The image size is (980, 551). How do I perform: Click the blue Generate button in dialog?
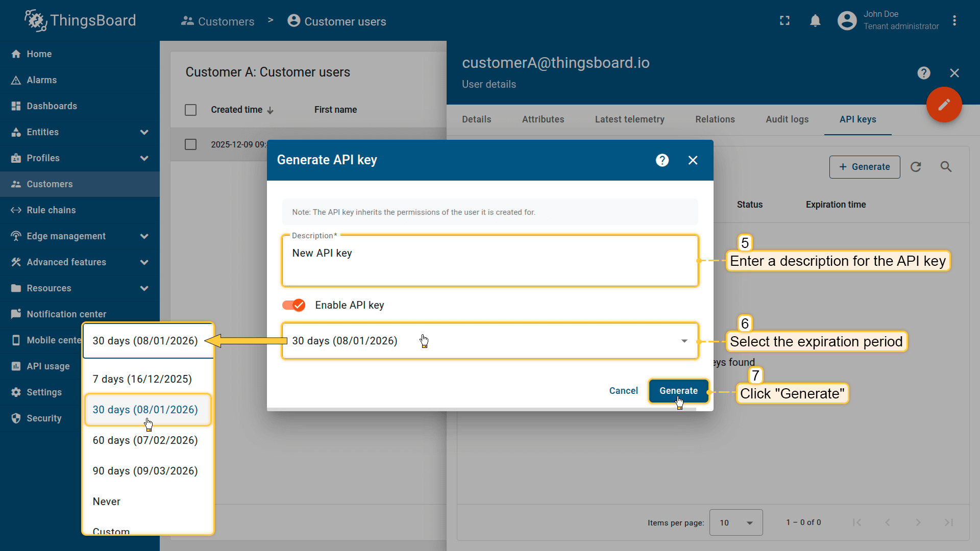click(678, 391)
